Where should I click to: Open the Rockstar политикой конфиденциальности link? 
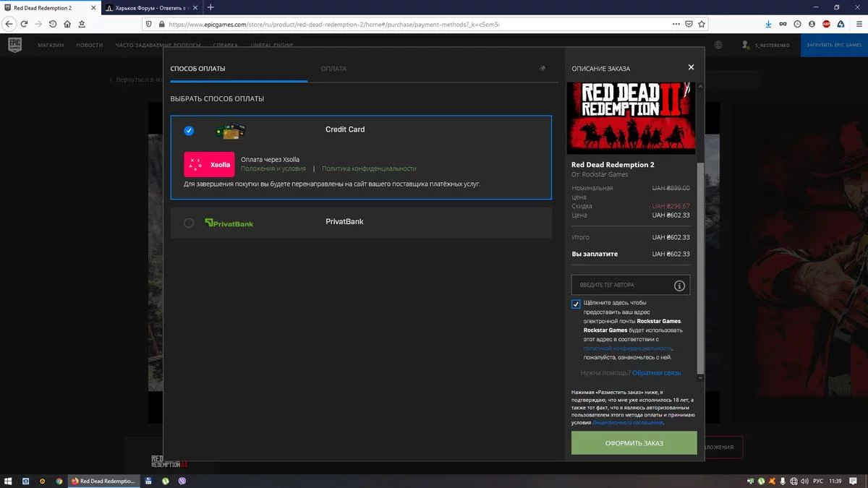point(628,348)
